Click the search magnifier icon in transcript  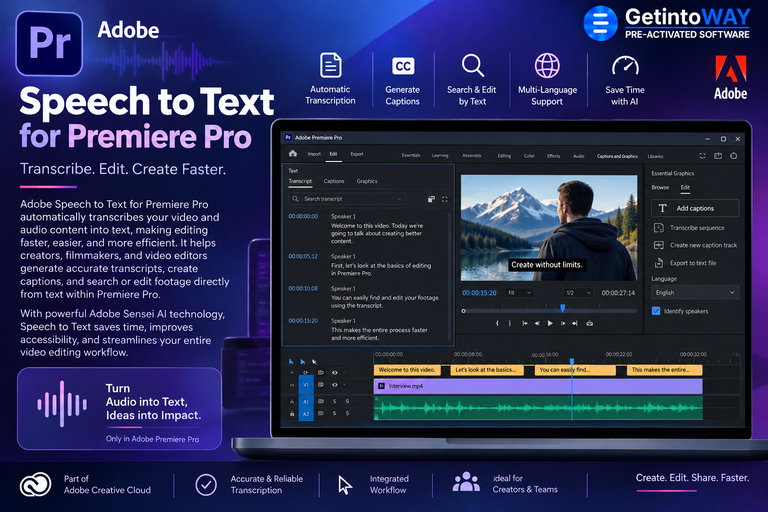[x=295, y=199]
